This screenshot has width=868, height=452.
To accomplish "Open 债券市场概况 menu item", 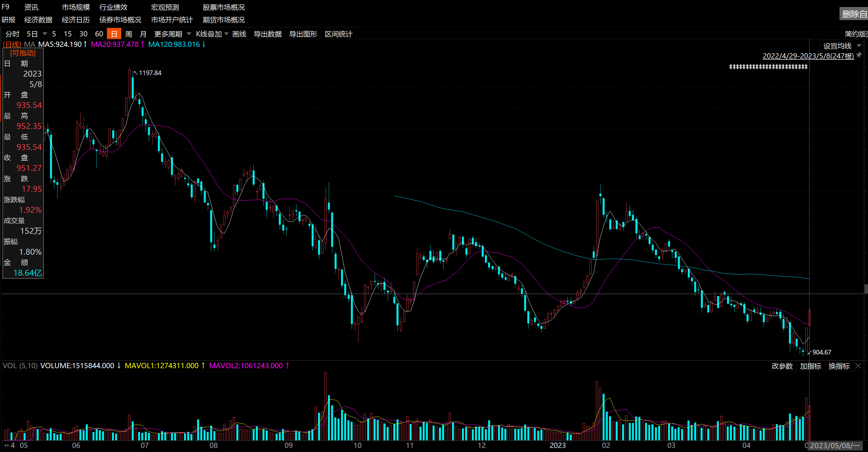I will (120, 20).
